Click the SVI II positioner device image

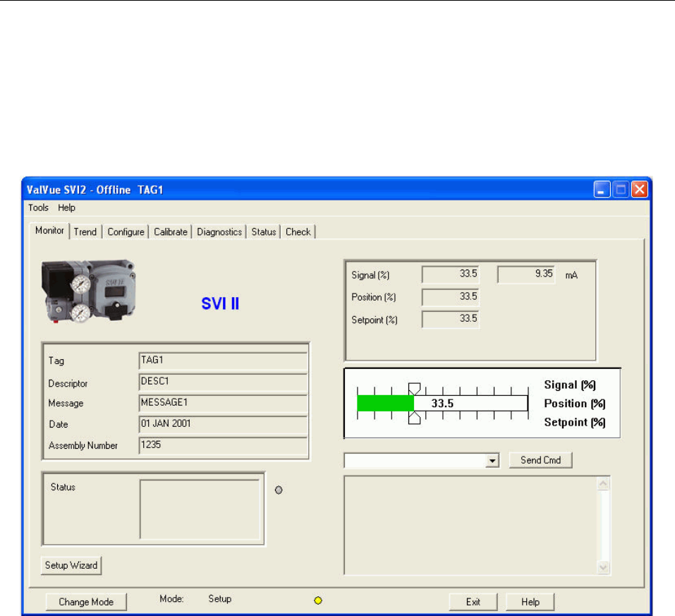89,291
